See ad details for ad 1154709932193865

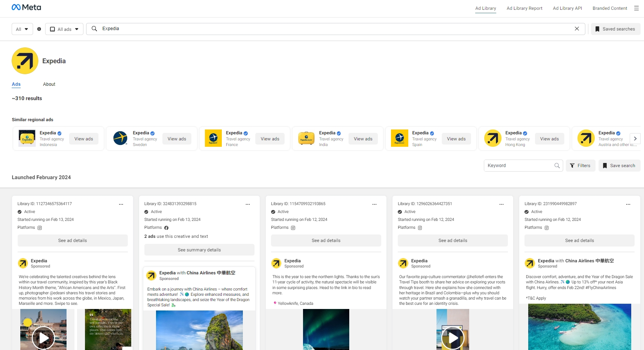pyautogui.click(x=326, y=240)
